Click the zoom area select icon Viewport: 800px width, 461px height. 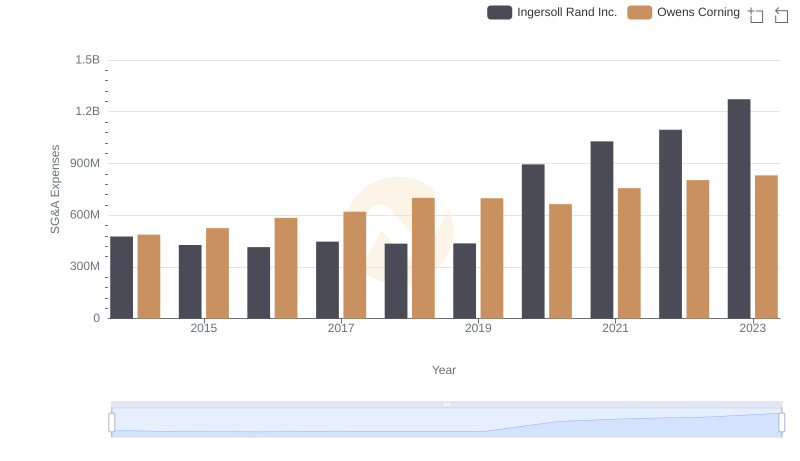[x=756, y=15]
